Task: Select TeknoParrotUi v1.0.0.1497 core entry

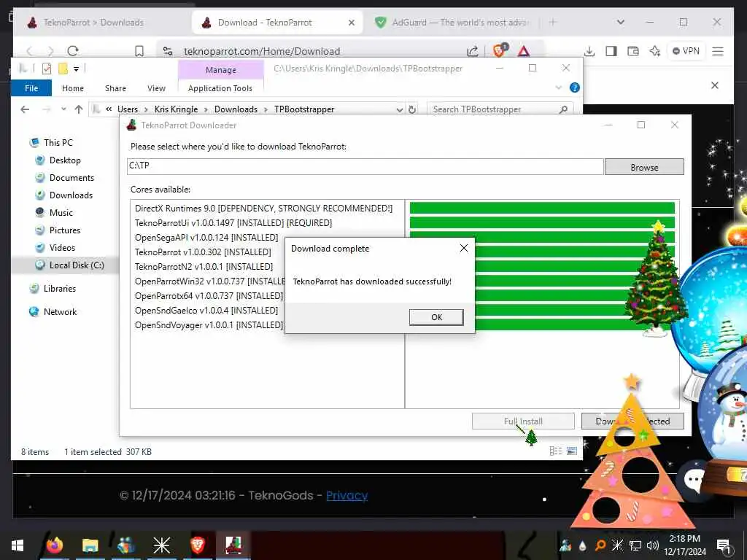Action: pyautogui.click(x=233, y=223)
